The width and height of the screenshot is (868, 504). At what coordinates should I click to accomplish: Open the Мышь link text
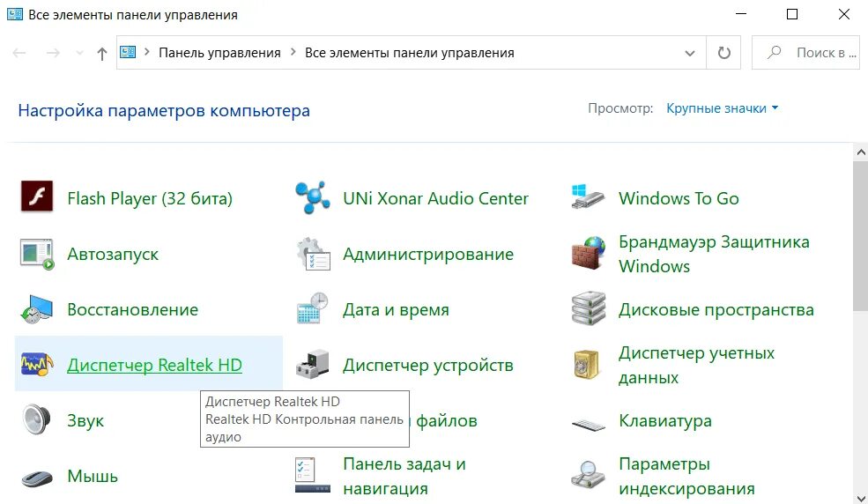93,476
